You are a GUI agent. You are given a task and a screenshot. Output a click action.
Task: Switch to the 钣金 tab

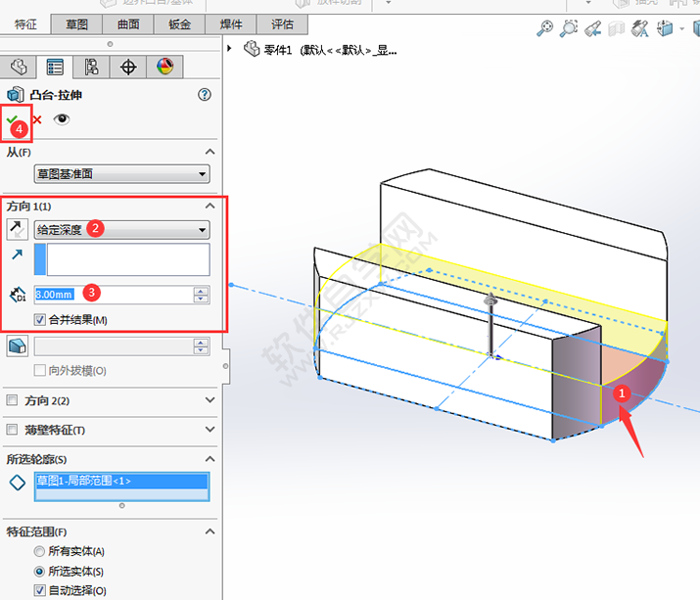click(179, 24)
